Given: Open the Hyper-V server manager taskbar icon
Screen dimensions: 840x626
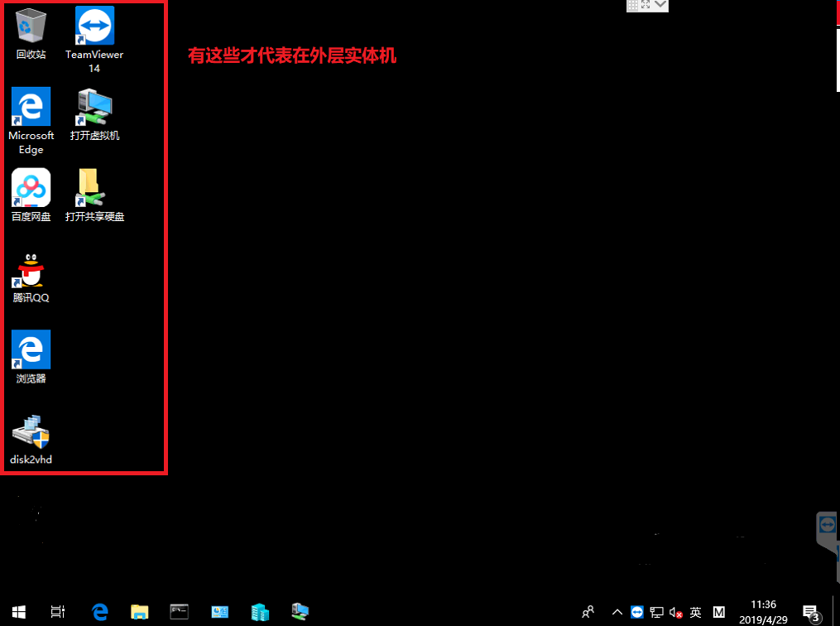Looking at the screenshot, I should (260, 612).
